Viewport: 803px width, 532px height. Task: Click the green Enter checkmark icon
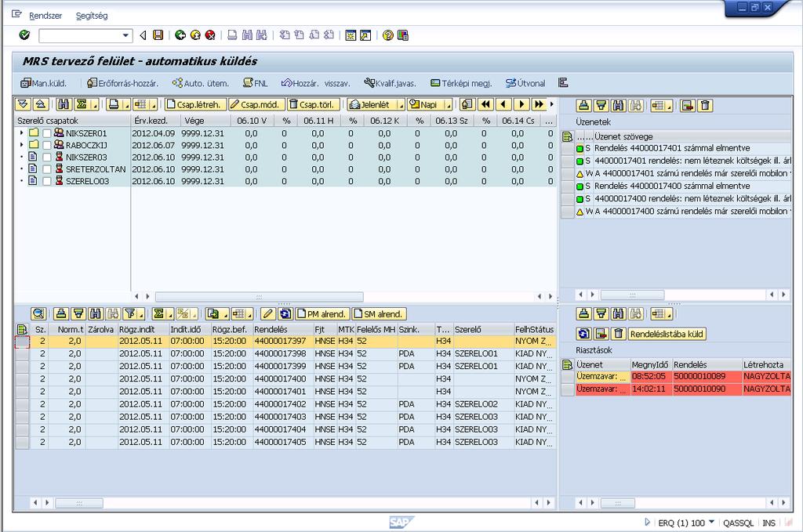(24, 35)
